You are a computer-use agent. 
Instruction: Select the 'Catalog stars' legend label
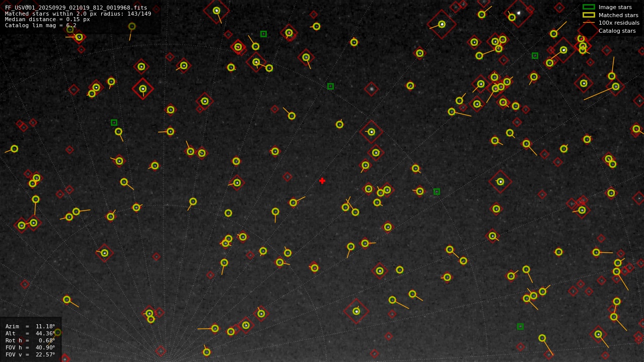(x=617, y=31)
